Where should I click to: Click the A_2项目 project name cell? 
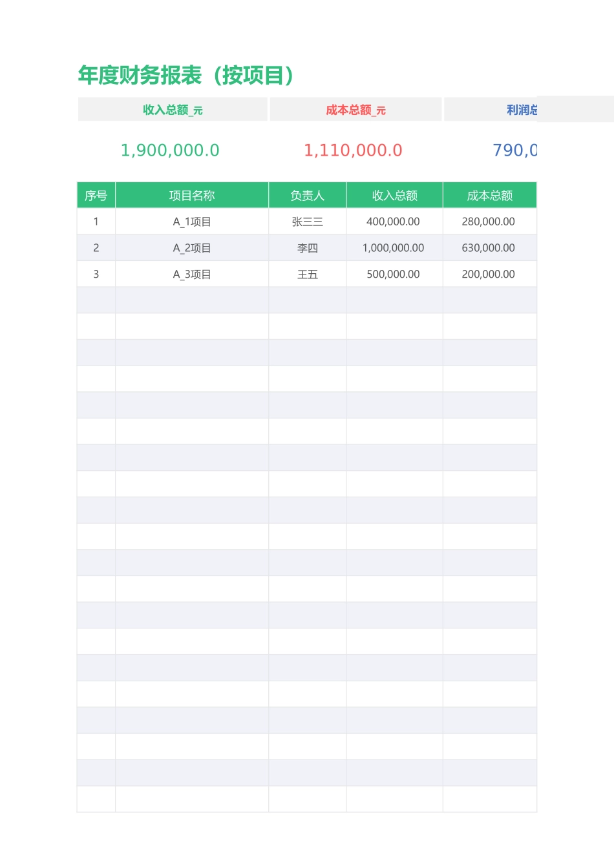(x=192, y=248)
